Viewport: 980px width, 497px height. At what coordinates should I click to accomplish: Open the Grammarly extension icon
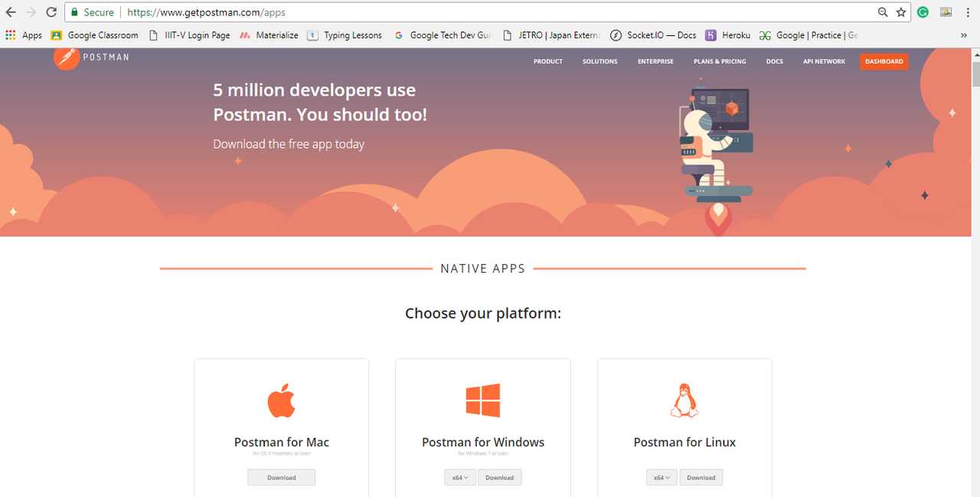923,12
